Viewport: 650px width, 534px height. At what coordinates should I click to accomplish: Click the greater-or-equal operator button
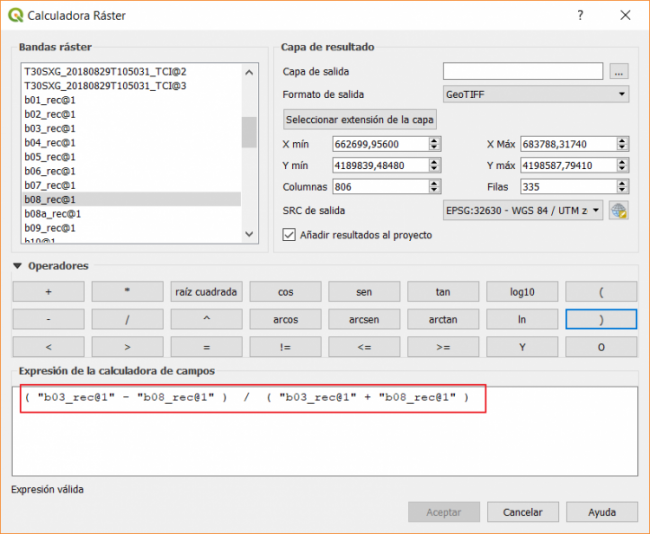(443, 347)
